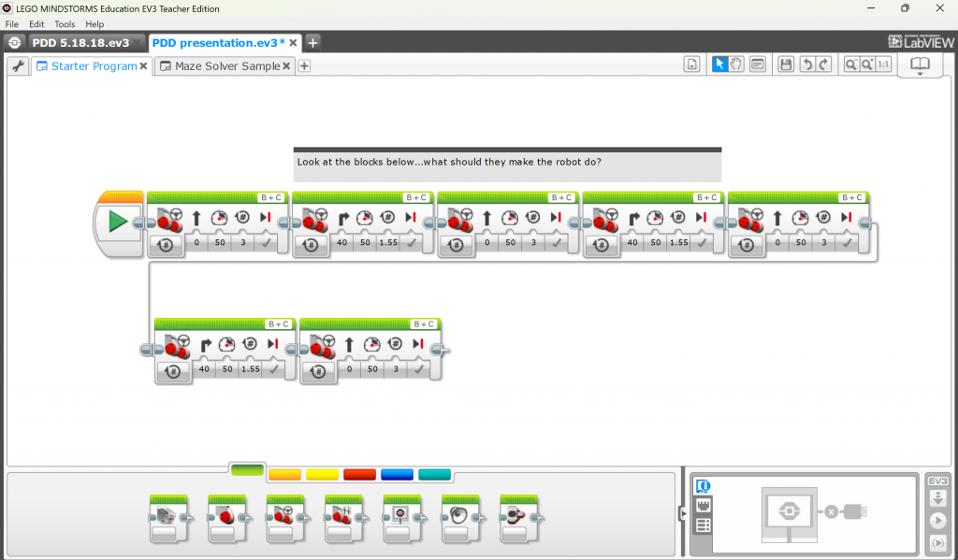The image size is (958, 560).
Task: Choose the Comment tool
Action: [758, 65]
